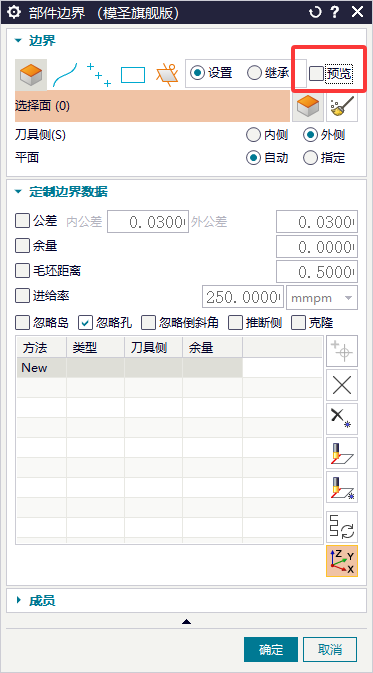Click the collapse dialog arrow above the buttons
373x673 pixels.
coord(186,621)
